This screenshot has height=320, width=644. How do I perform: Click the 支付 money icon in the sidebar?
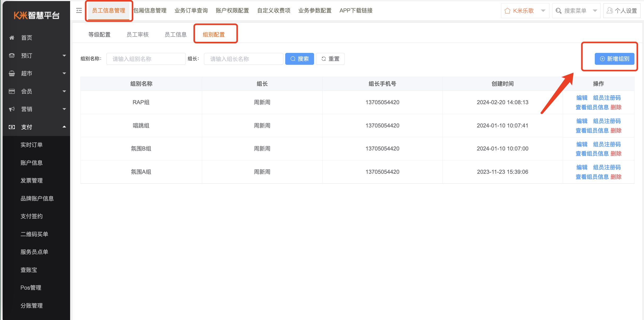(x=12, y=127)
